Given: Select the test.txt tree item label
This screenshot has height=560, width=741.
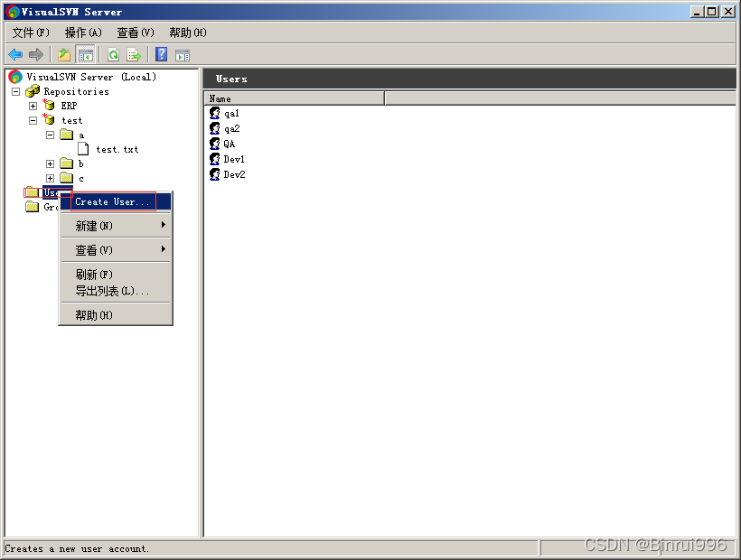Looking at the screenshot, I should click(117, 150).
